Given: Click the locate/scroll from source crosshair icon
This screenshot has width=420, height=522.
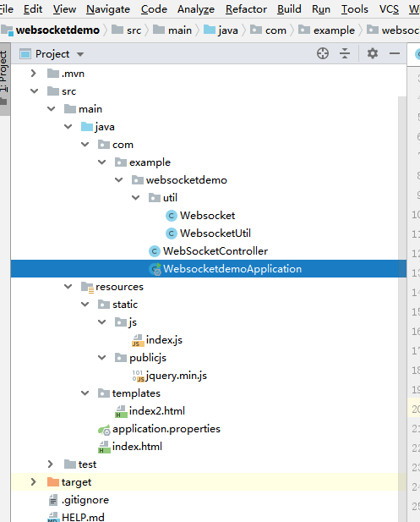Looking at the screenshot, I should click(x=323, y=53).
